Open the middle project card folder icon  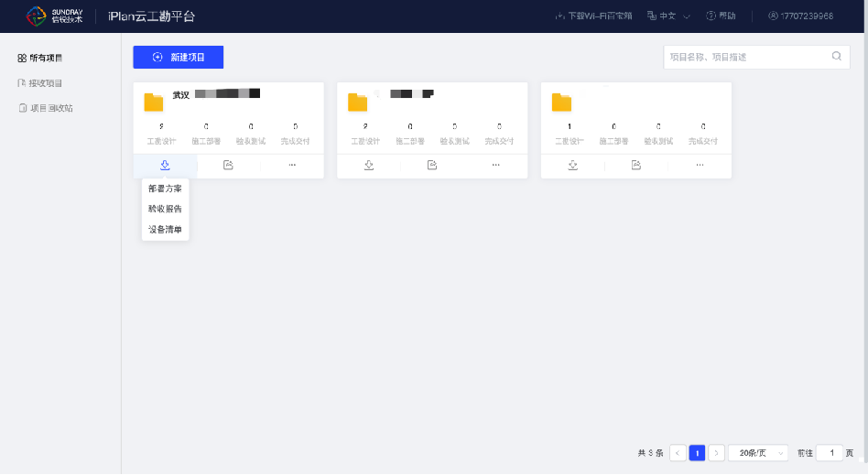[358, 103]
